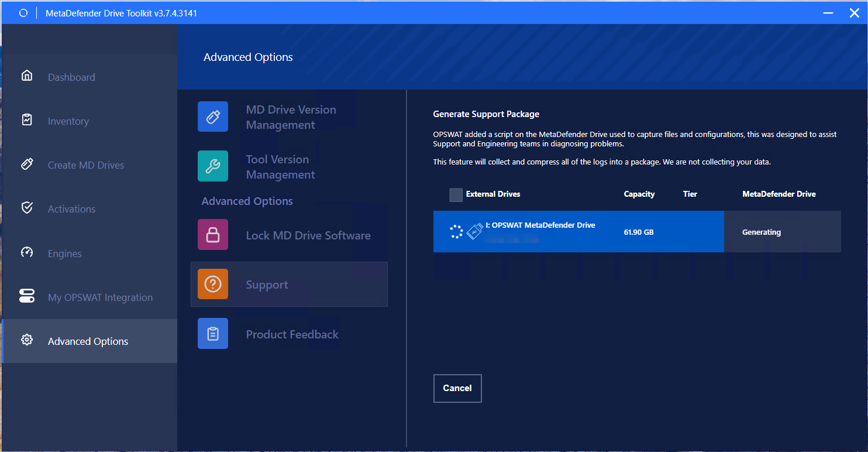This screenshot has height=452, width=868.
Task: Click the Activations shield icon
Action: [x=26, y=208]
